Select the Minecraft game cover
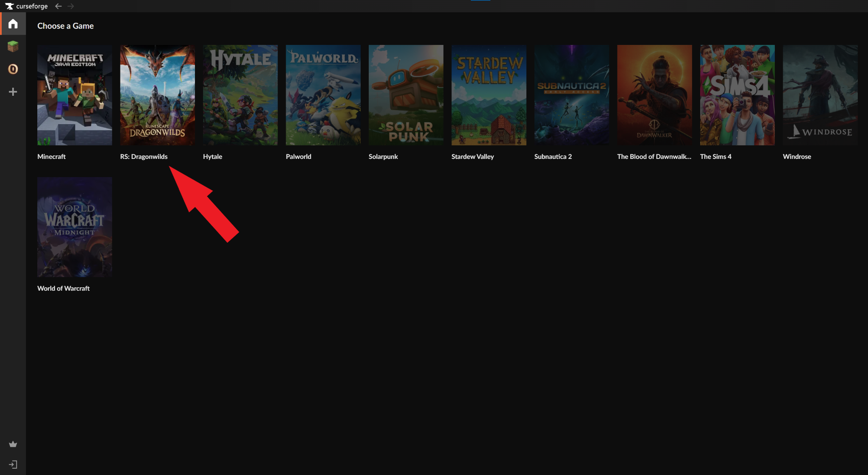 pyautogui.click(x=75, y=95)
